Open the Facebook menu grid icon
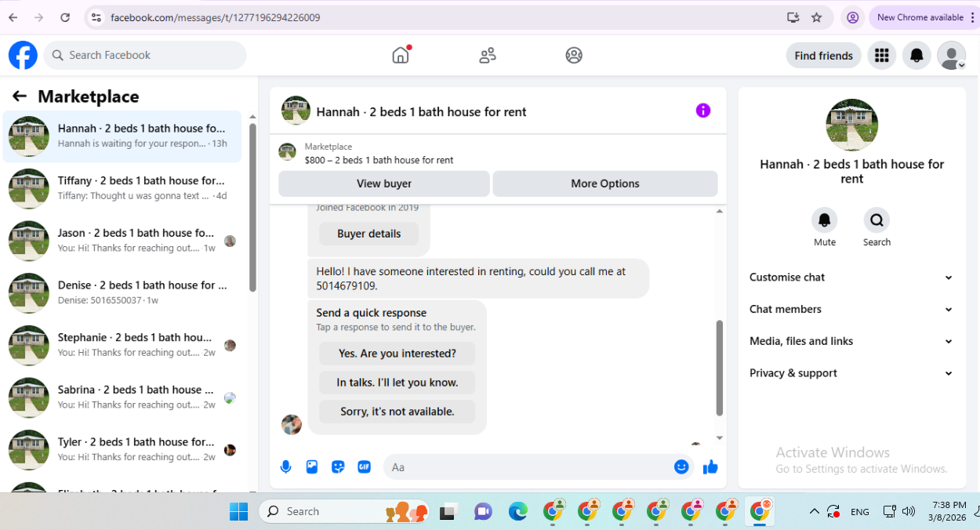The image size is (980, 530). (x=882, y=56)
